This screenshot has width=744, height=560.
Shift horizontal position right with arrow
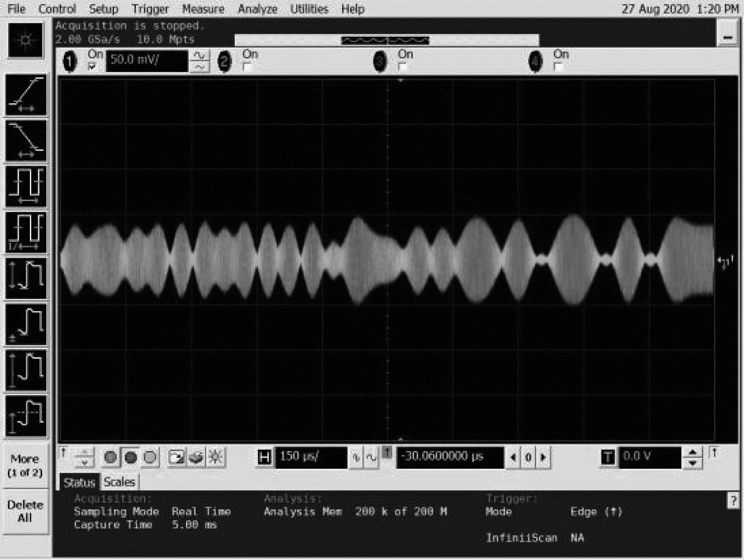pyautogui.click(x=543, y=457)
